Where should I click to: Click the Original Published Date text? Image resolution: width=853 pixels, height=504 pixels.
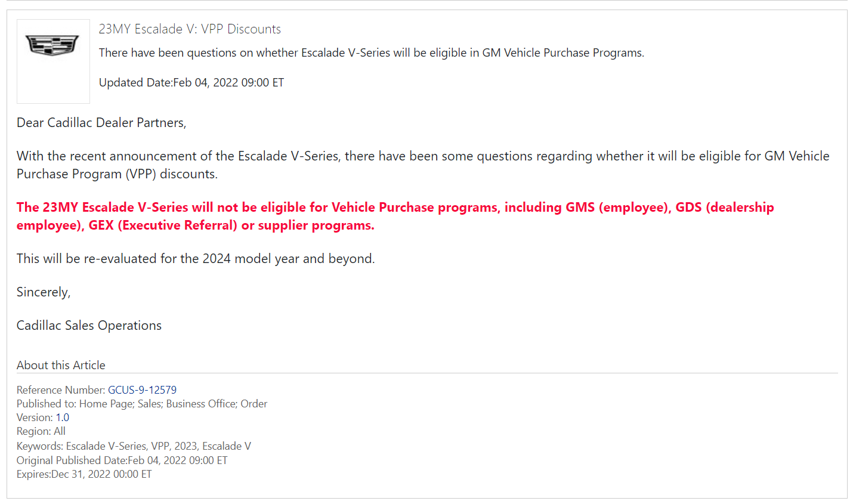click(122, 460)
